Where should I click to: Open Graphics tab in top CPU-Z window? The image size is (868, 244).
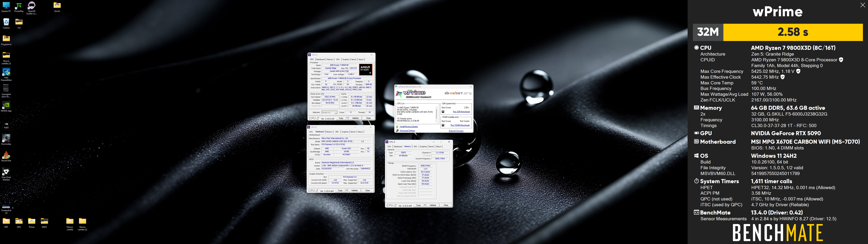(346, 59)
